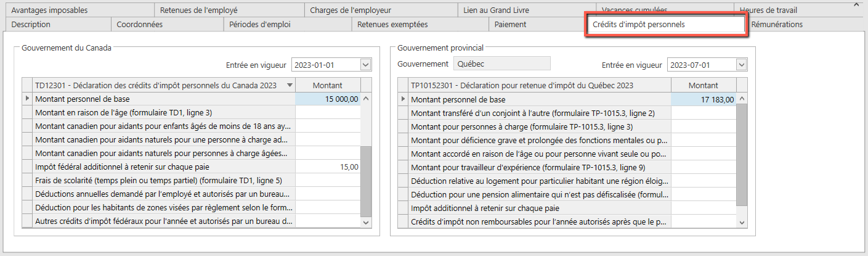Select row Frais de scolarité (formulaire TD1, ligne 5)

164,180
